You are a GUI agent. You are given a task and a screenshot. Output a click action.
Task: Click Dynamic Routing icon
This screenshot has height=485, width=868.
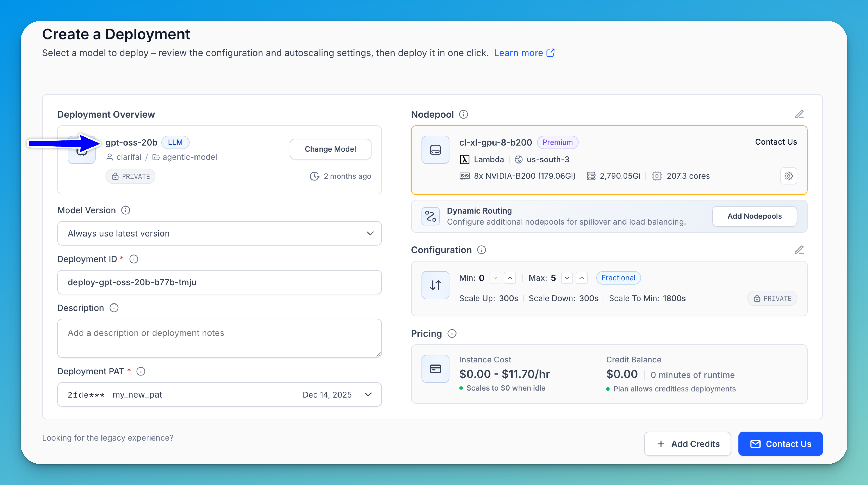[x=430, y=216]
